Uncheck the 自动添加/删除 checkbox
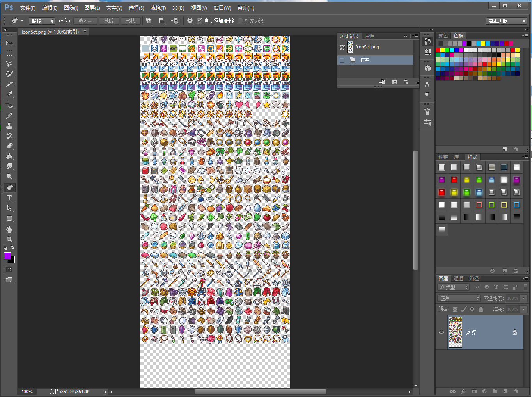Viewport: 532px width, 397px height. 200,21
